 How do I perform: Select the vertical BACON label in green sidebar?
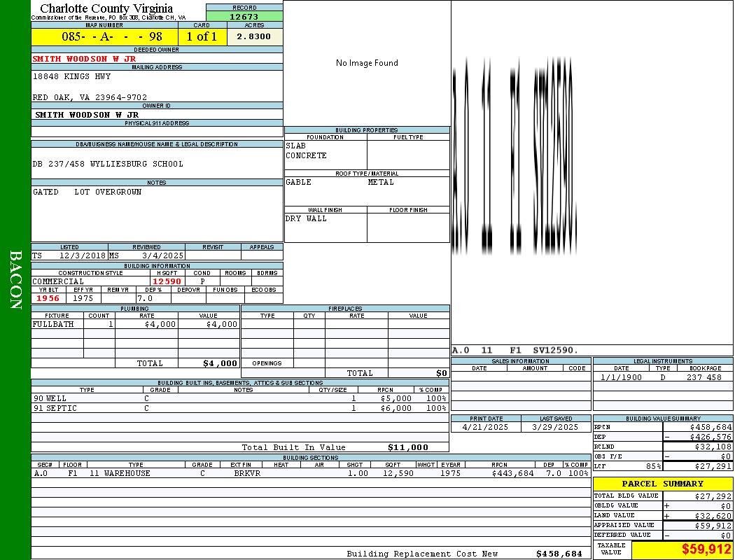coord(15,280)
